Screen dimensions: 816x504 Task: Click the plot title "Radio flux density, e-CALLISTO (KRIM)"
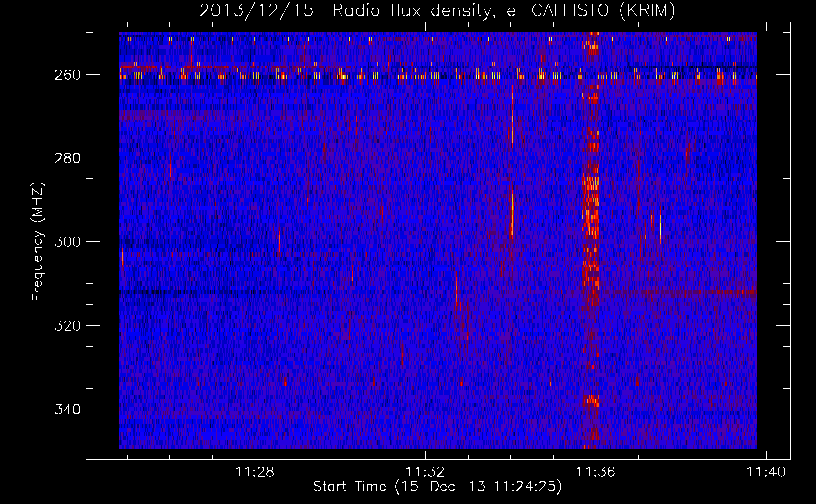point(504,10)
